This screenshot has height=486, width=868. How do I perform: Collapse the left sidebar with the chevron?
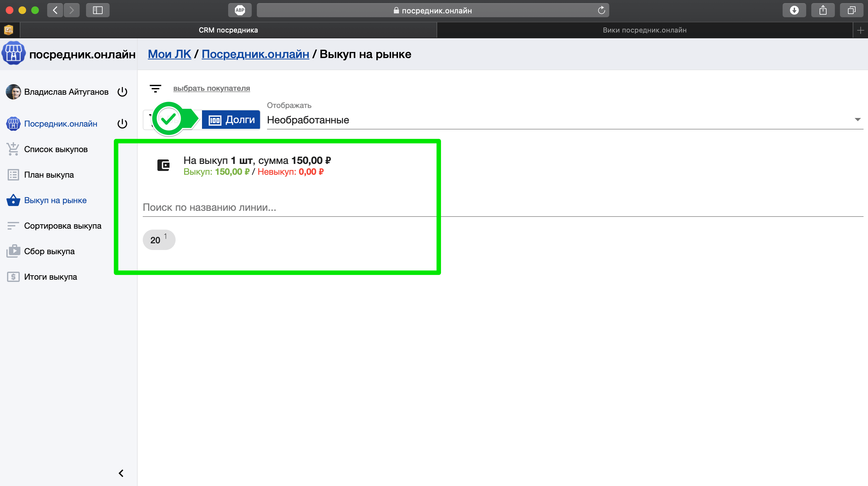click(x=121, y=473)
